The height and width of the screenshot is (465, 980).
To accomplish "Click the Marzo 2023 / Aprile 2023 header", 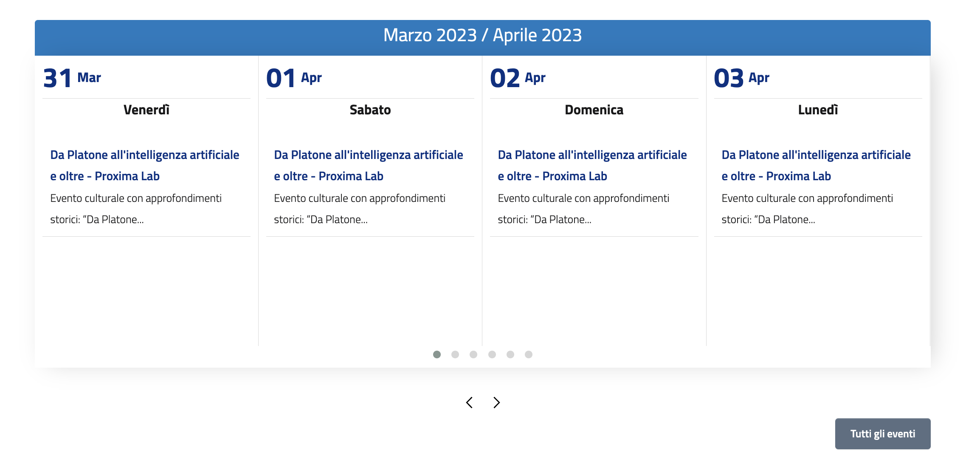I will 482,35.
